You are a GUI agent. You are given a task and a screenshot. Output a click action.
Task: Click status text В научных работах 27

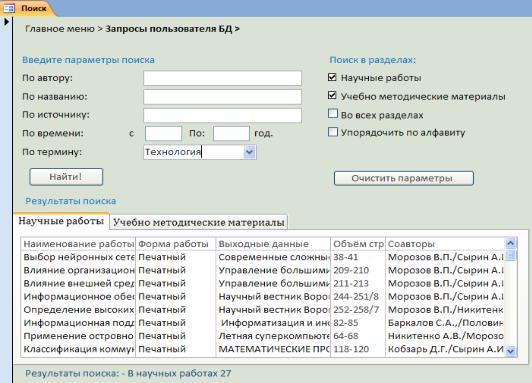coord(179,374)
